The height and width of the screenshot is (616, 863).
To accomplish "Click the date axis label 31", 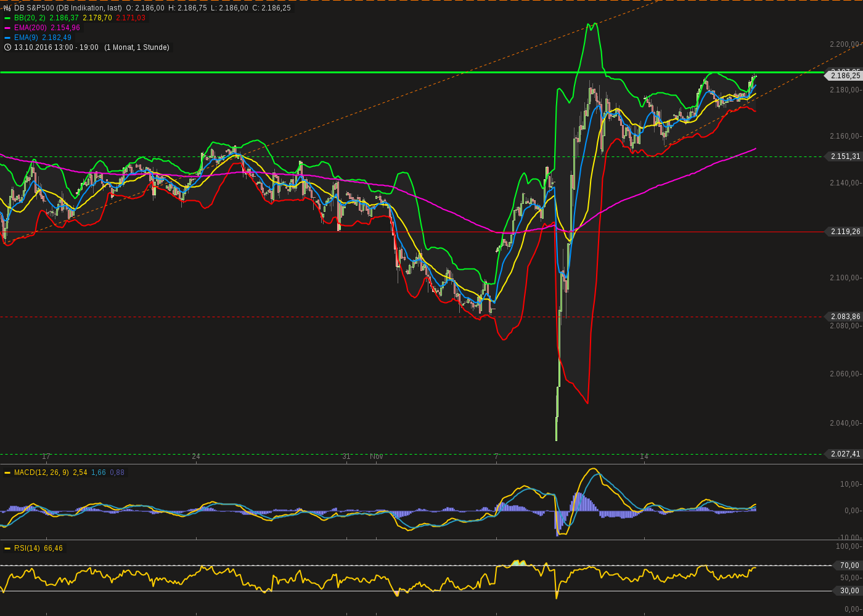I will [x=346, y=456].
